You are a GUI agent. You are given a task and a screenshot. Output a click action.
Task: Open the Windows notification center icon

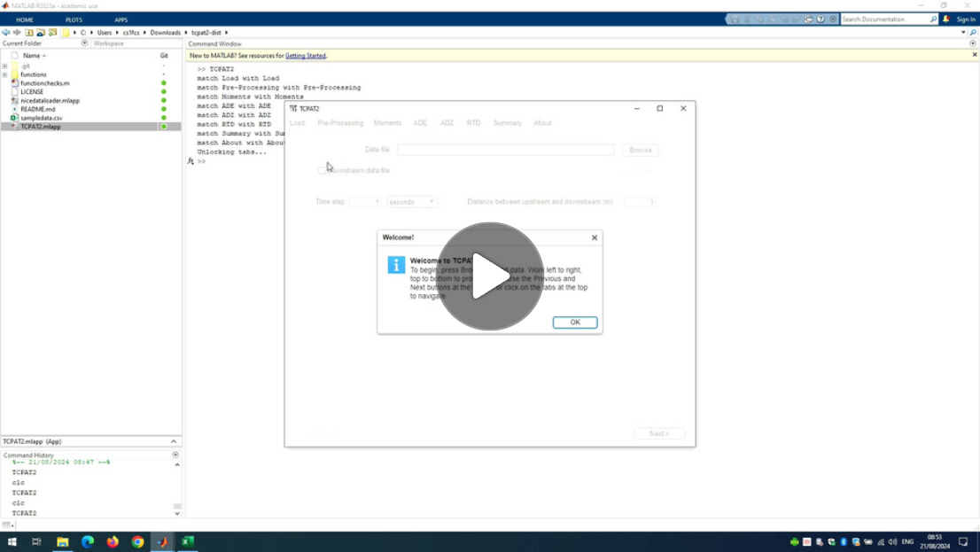click(963, 541)
